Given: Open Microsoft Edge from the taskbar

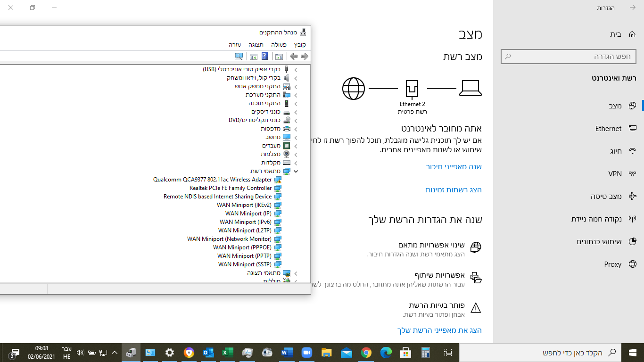Looking at the screenshot, I should click(386, 353).
